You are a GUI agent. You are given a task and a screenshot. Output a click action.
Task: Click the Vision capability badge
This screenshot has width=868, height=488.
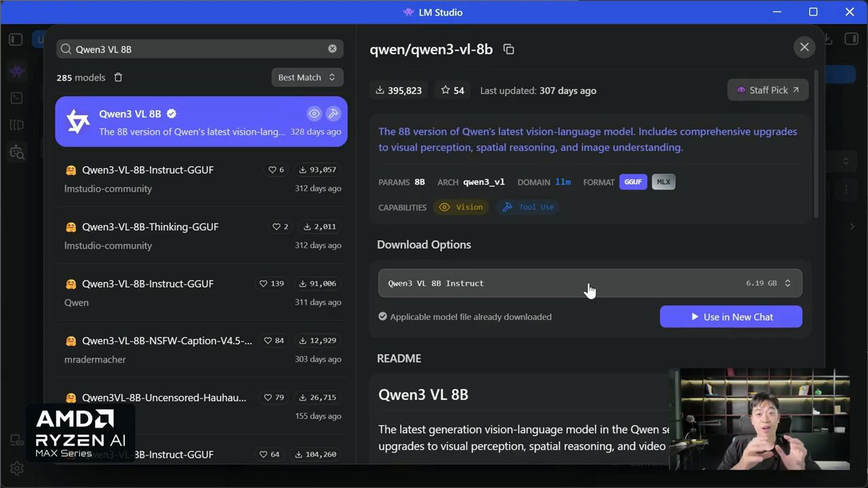click(461, 207)
